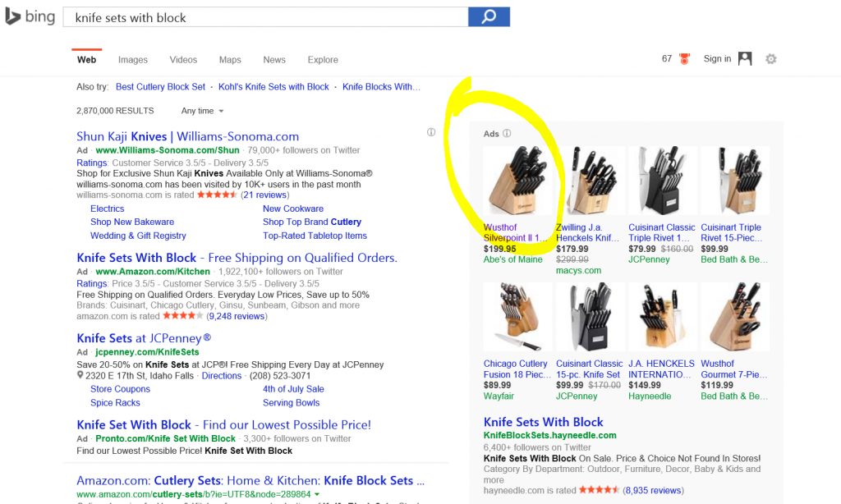The height and width of the screenshot is (504, 841).
Task: Click Abe's of Maine seller link
Action: (x=512, y=259)
